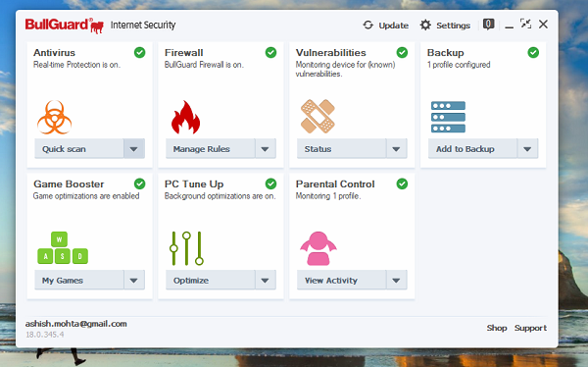Image resolution: width=588 pixels, height=367 pixels.
Task: Click 'Monitoring device for (known) vulnerabilities.' text
Action: 345,69
